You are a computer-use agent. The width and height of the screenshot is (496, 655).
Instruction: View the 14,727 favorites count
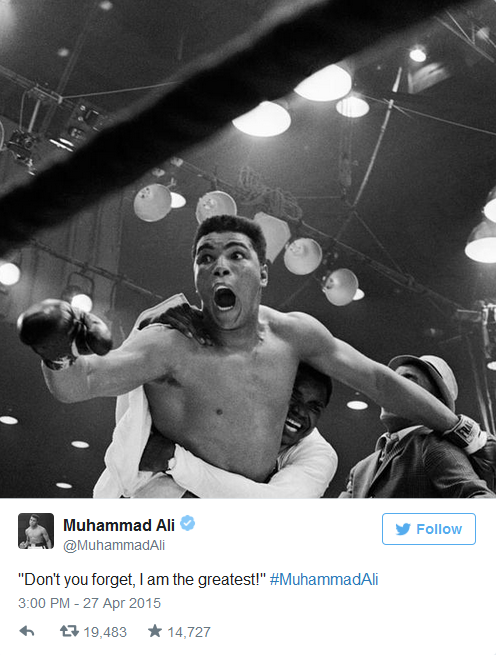click(189, 632)
